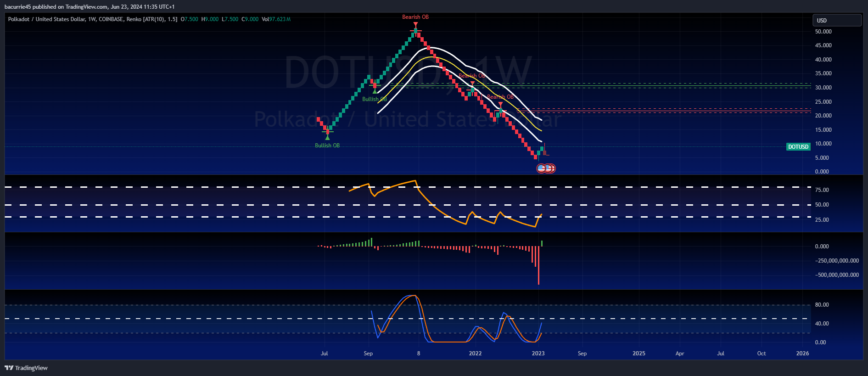Click the L7.500 low value

coord(230,19)
